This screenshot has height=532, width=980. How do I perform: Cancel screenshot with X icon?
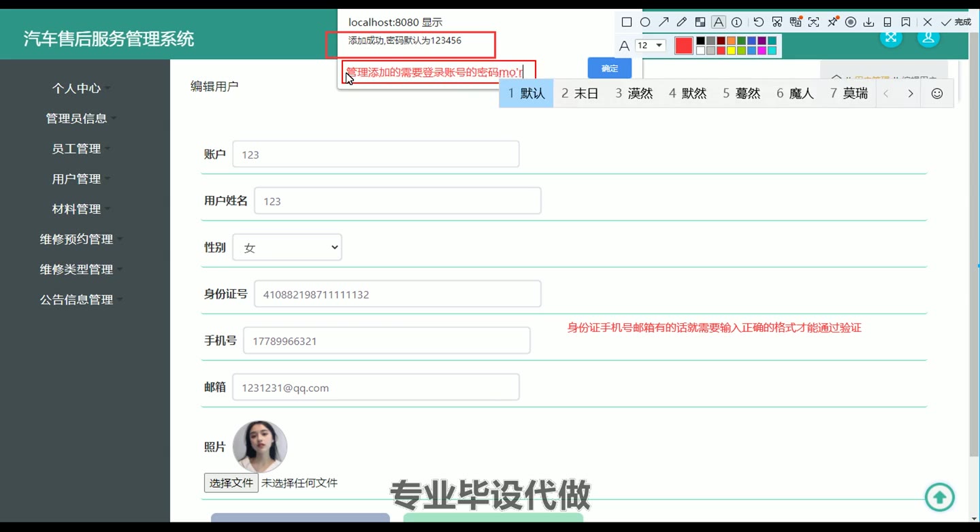(928, 22)
